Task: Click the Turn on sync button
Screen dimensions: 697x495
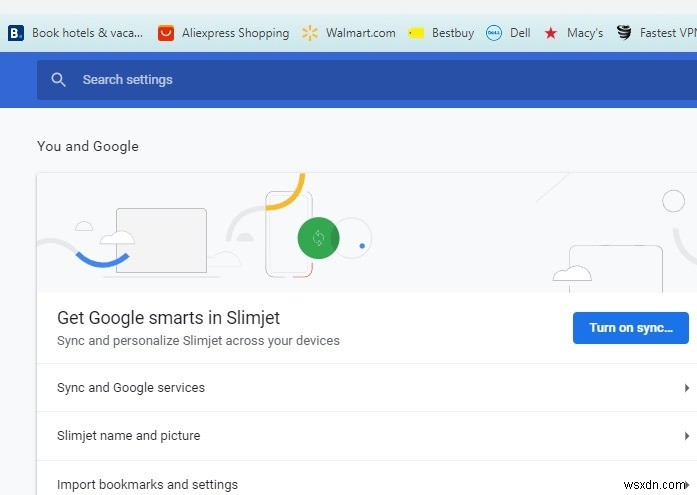Action: (x=630, y=328)
